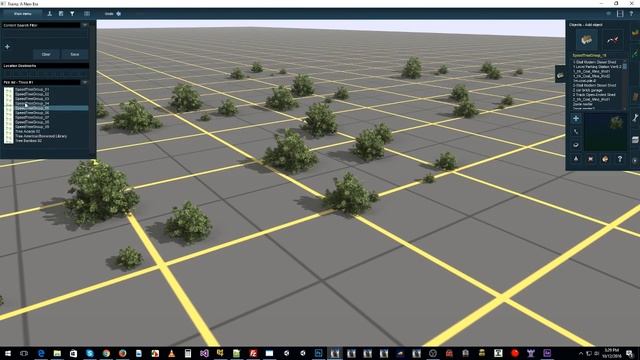Select SpeedTreeGroup_03 in the pick list

(32, 99)
